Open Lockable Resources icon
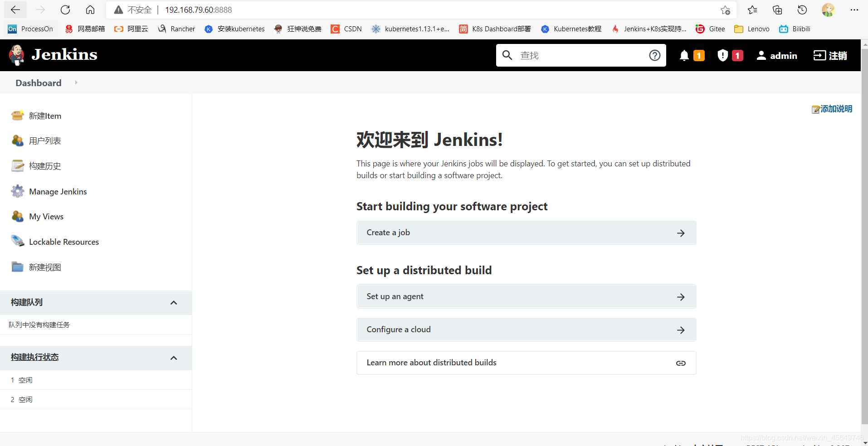This screenshot has width=868, height=446. (18, 242)
